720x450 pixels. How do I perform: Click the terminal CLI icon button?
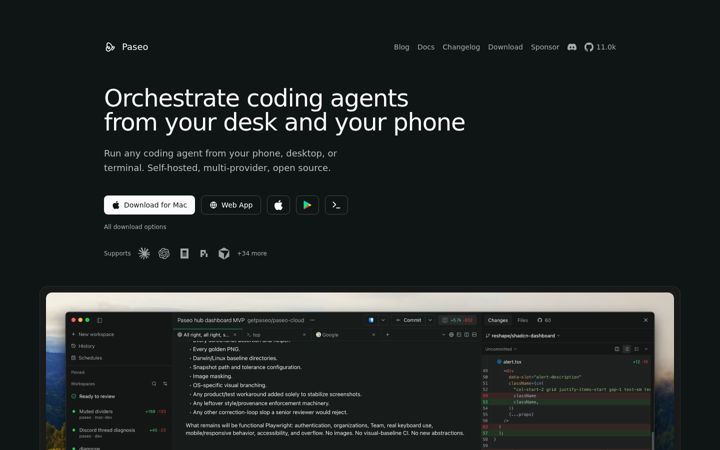tap(336, 205)
